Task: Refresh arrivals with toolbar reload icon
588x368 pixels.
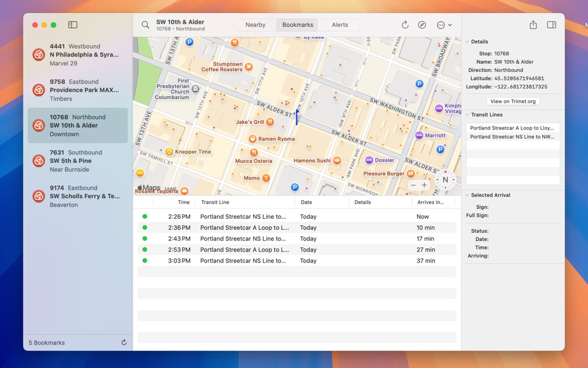Action: [405, 25]
